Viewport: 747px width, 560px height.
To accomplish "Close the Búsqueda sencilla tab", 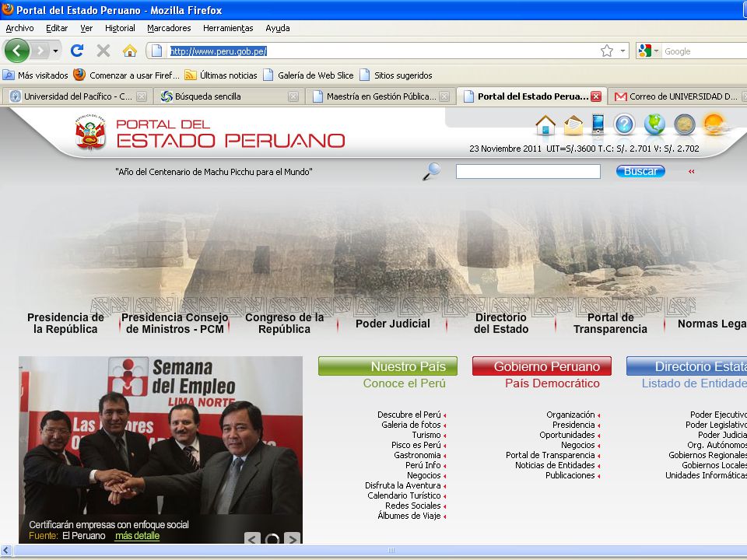I will tap(293, 96).
